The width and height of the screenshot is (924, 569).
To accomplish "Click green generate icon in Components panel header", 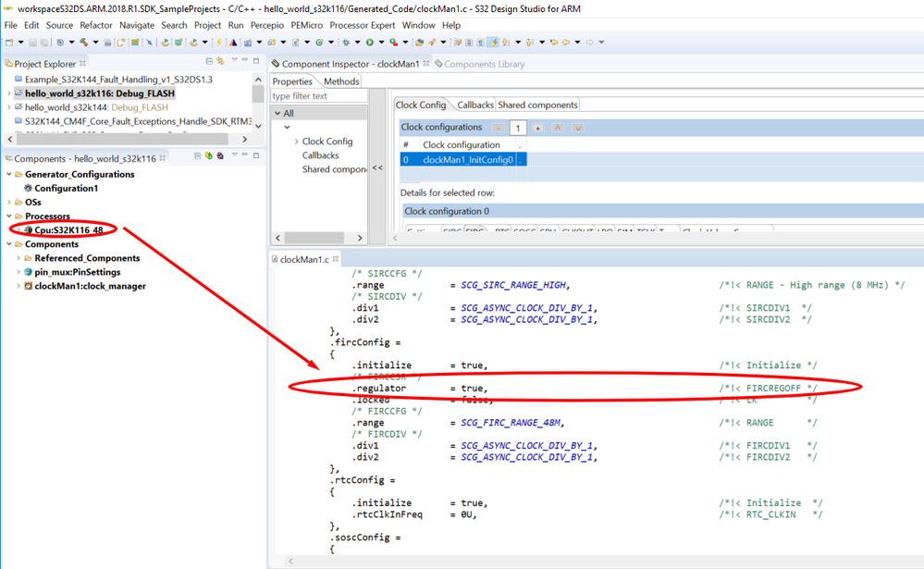I will point(209,155).
